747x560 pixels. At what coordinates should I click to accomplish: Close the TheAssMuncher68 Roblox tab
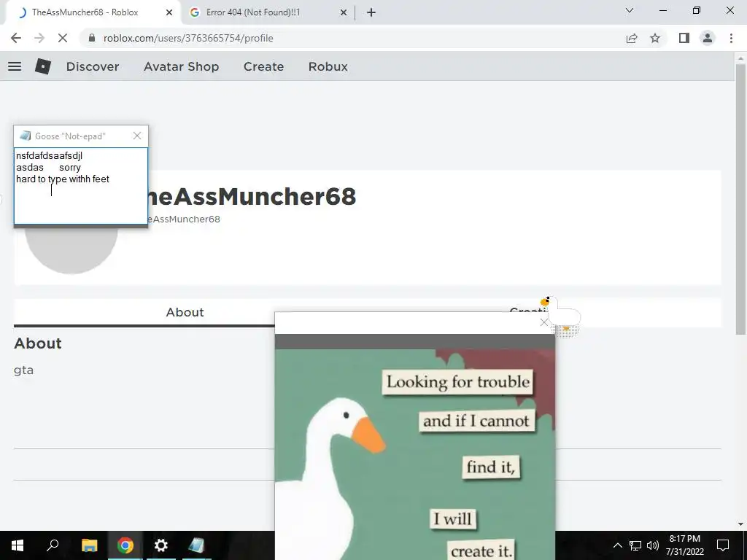click(x=169, y=13)
